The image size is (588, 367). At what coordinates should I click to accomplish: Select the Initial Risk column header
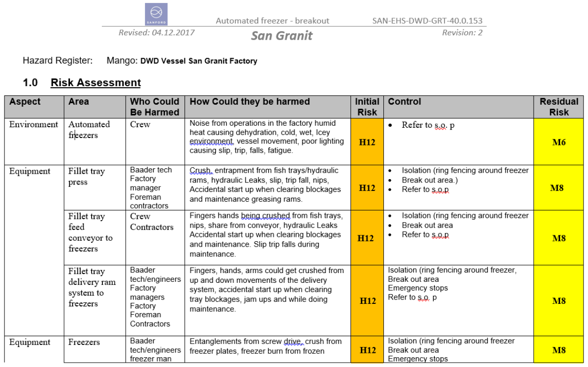pyautogui.click(x=367, y=107)
